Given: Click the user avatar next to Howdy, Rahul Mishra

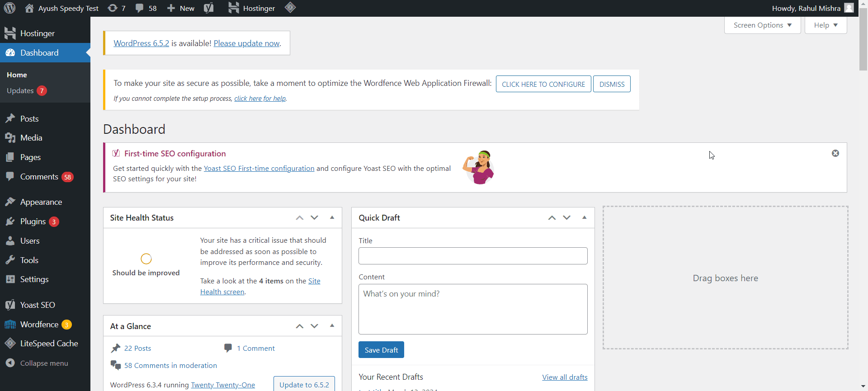Looking at the screenshot, I should [849, 8].
